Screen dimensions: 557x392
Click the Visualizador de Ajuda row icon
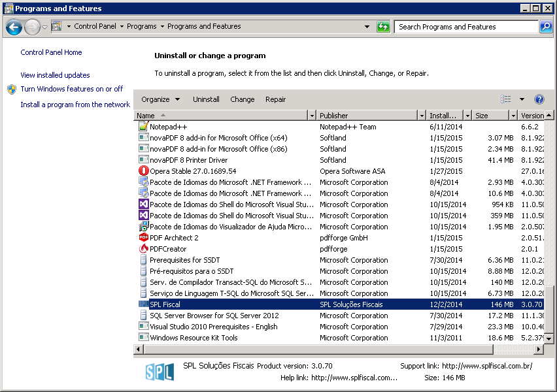(144, 226)
